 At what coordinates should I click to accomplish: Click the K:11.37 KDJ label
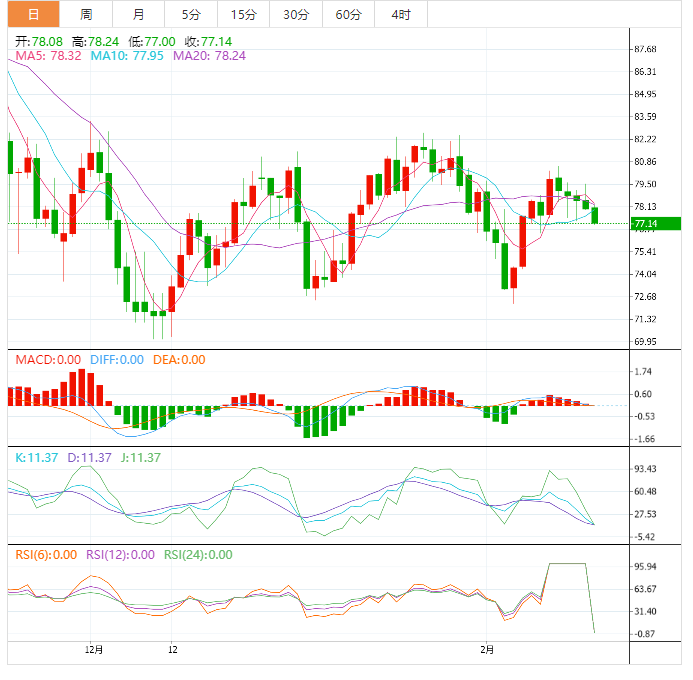35,457
